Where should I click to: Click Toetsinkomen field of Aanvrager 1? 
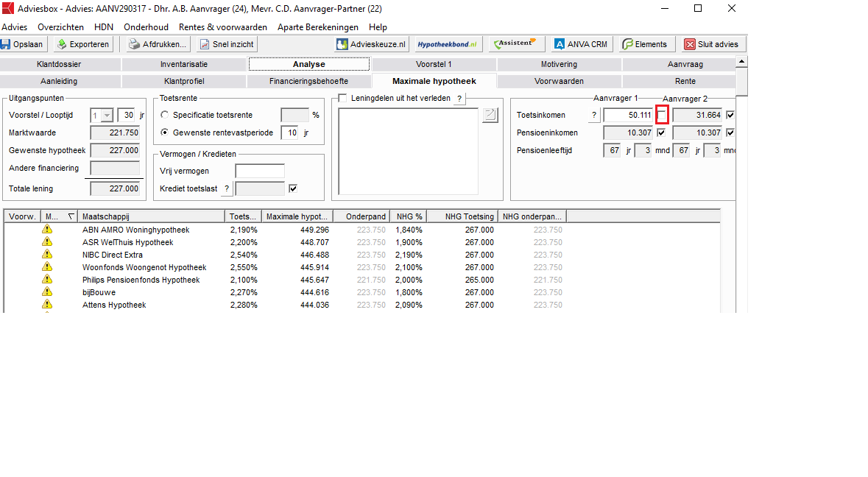(628, 115)
